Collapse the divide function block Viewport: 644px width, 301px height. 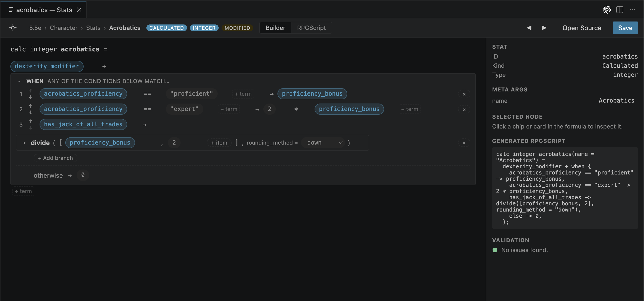tap(24, 143)
